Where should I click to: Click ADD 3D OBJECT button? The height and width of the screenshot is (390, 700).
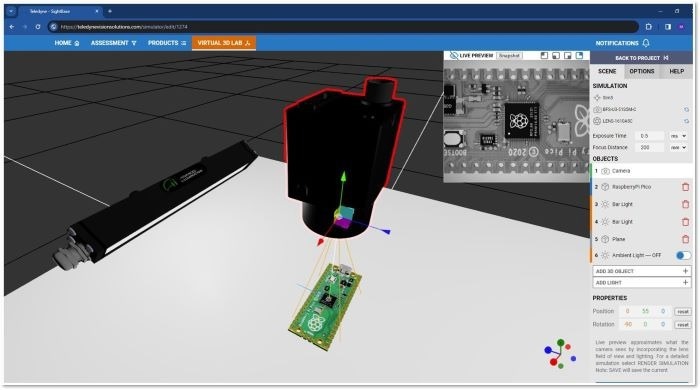pyautogui.click(x=642, y=271)
